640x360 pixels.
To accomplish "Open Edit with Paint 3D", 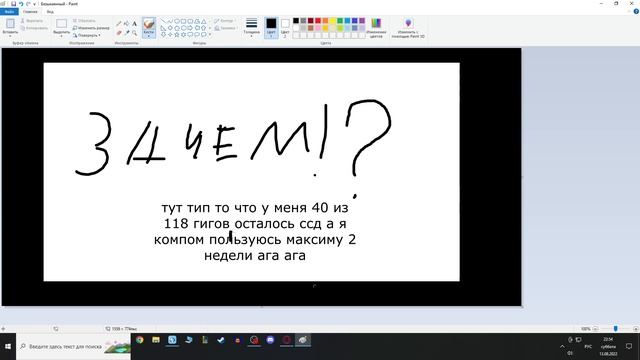I will pos(408,28).
